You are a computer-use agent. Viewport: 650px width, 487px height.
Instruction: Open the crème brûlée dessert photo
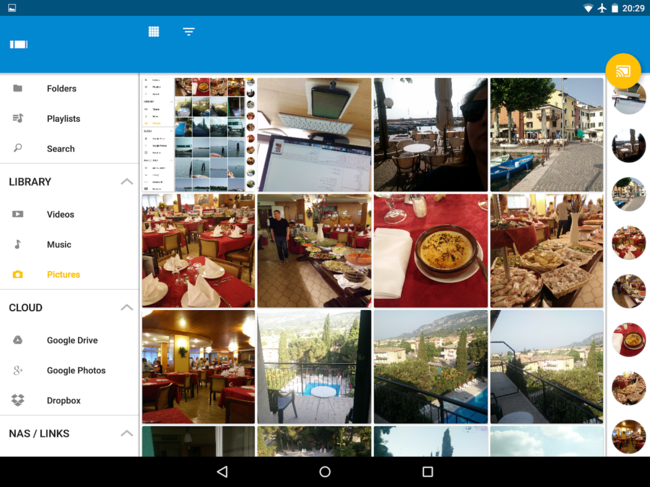click(431, 251)
